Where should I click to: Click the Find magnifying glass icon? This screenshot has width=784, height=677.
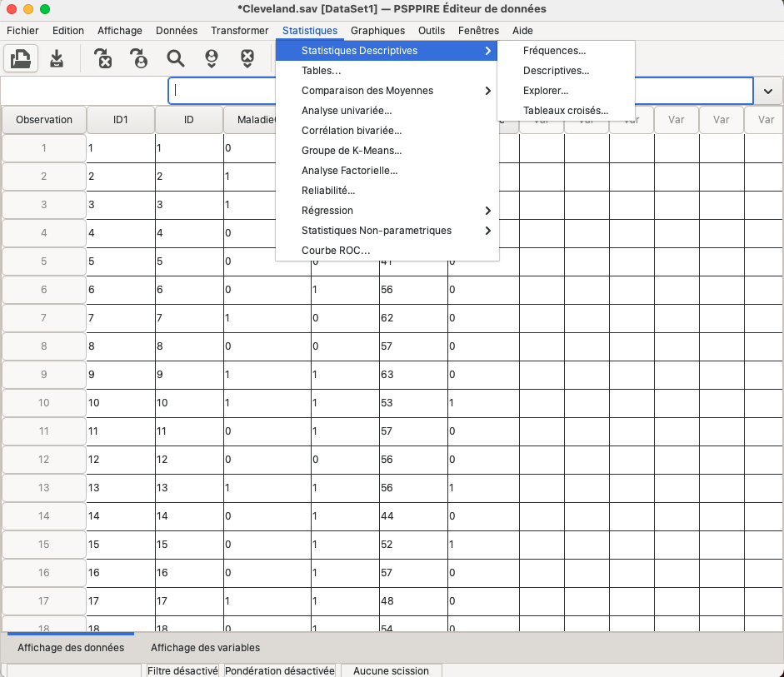tap(175, 58)
